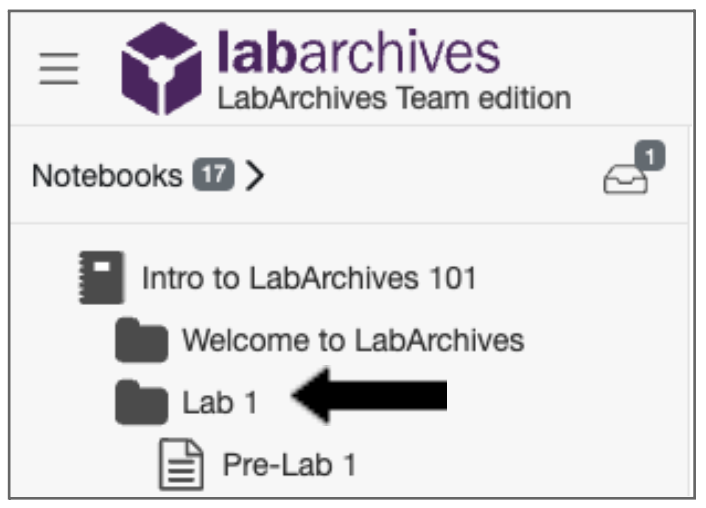Image resolution: width=706 pixels, height=508 pixels.
Task: Click the Notebooks heading
Action: click(x=106, y=176)
